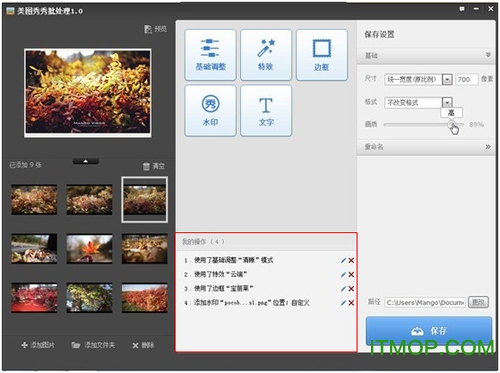Select the fallen leaves beside road thumbnail
The height and width of the screenshot is (373, 500).
[34, 249]
